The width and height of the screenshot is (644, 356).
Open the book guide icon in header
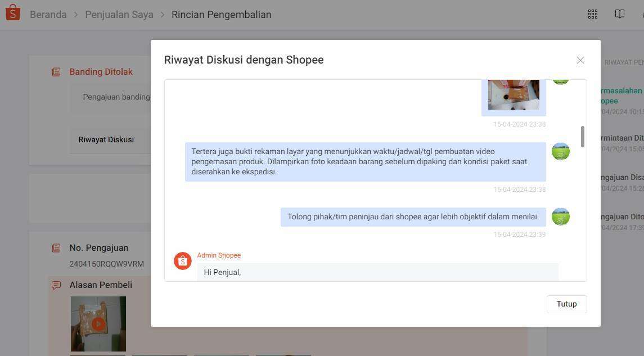619,14
